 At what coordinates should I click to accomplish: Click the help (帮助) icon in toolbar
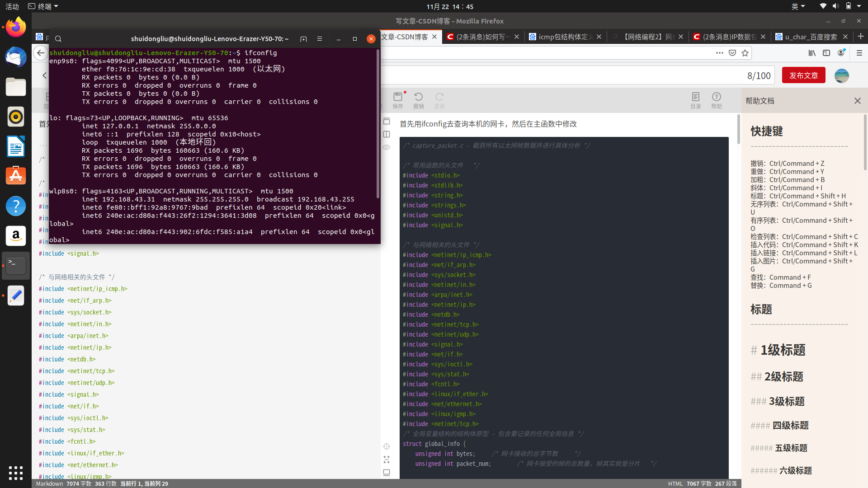tap(716, 97)
